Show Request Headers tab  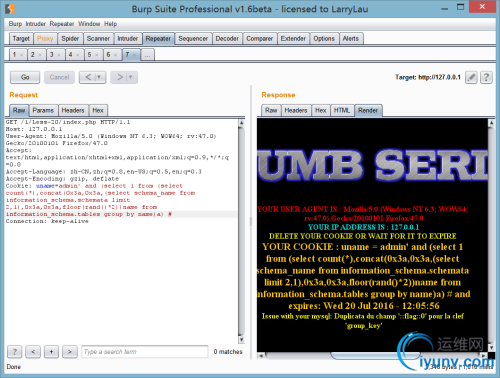click(73, 110)
